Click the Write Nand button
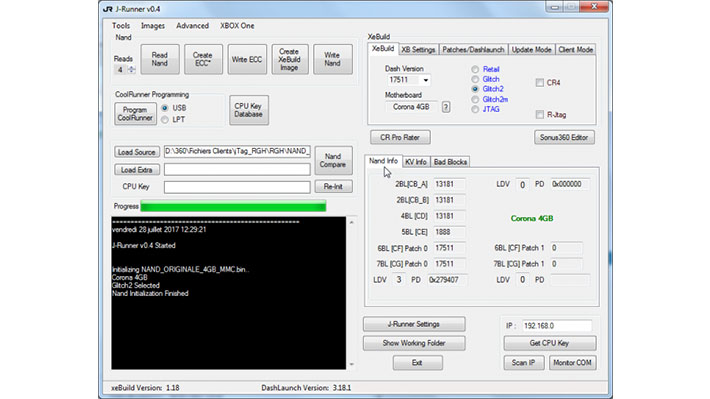This screenshot has height=399, width=710. (332, 59)
